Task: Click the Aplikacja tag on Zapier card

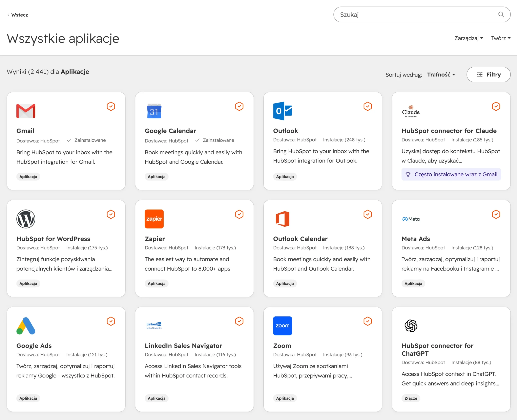Action: (x=157, y=284)
